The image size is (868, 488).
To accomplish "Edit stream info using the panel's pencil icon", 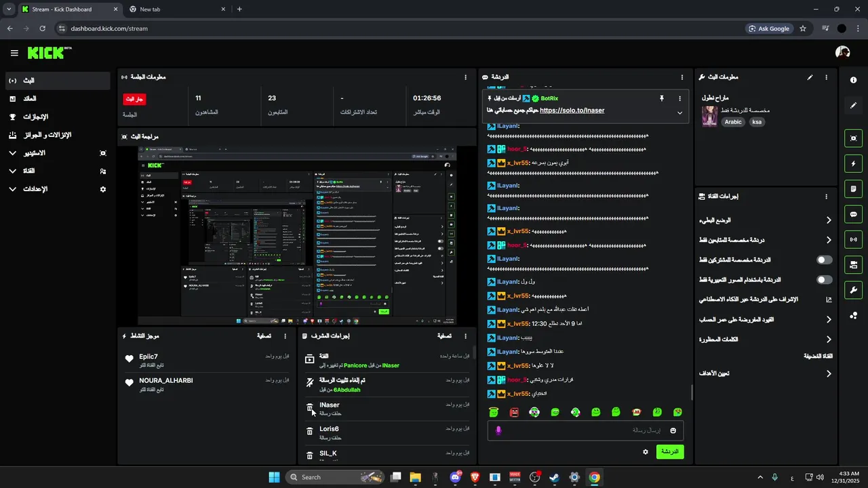I will [x=810, y=77].
